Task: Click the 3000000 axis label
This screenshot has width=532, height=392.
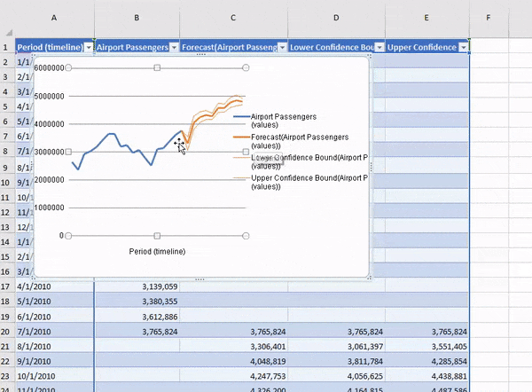Action: [x=49, y=152]
